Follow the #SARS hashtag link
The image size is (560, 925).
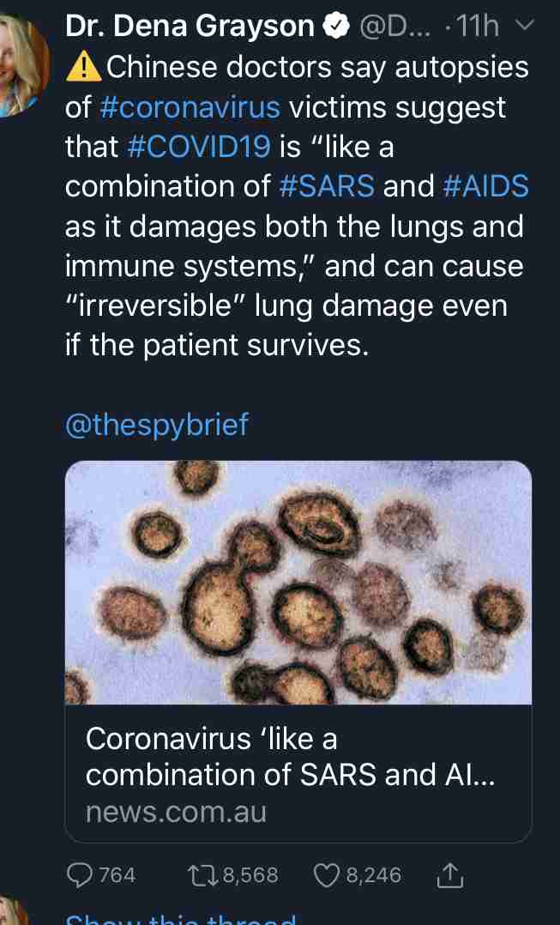(x=327, y=186)
